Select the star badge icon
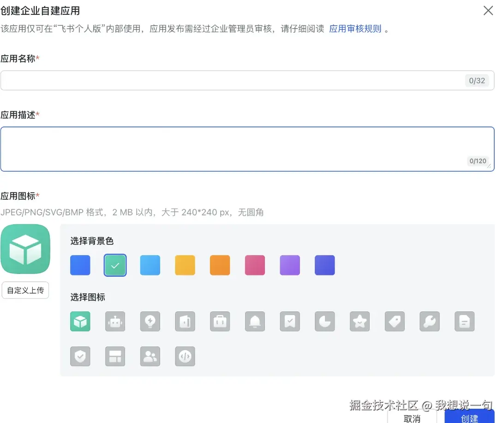504x423 pixels. coord(360,321)
